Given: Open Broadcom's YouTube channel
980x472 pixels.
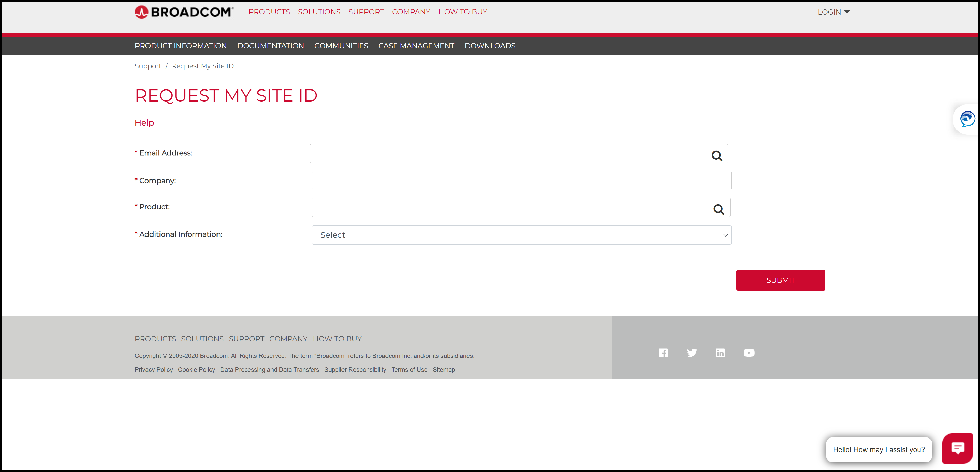Looking at the screenshot, I should point(749,353).
